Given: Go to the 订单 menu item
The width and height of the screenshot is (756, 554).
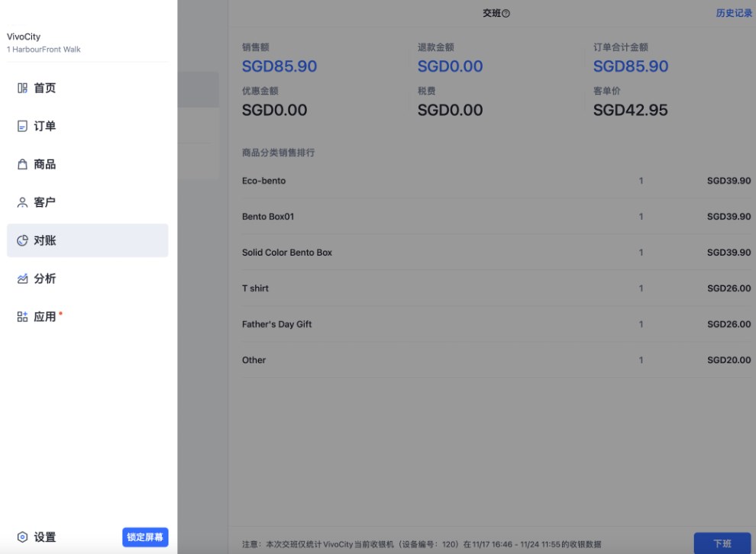Looking at the screenshot, I should pos(45,127).
